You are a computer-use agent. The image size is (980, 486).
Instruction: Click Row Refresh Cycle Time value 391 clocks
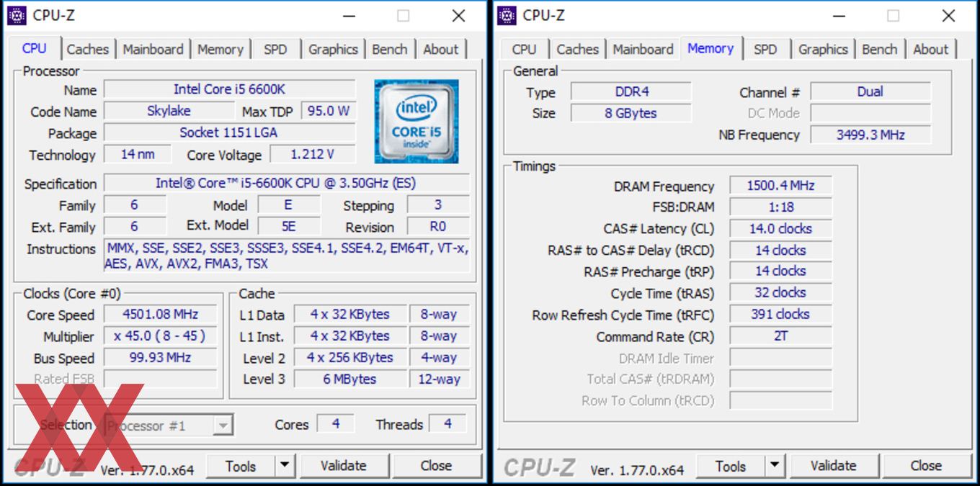point(780,314)
